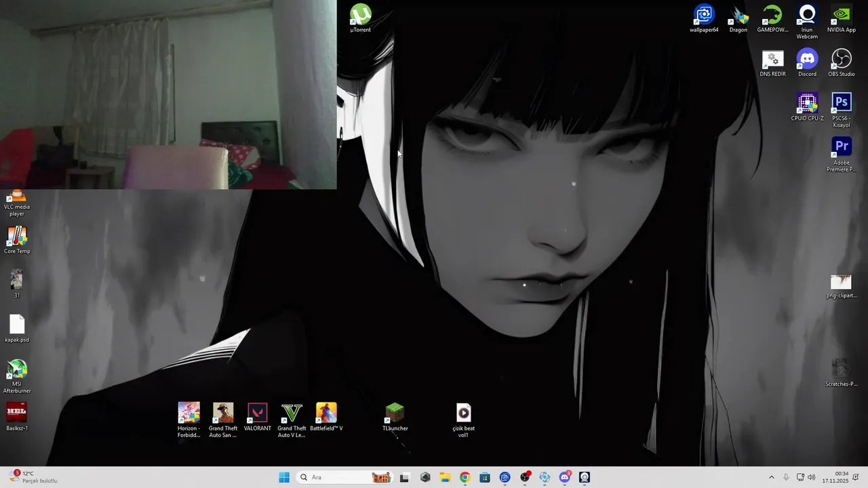Viewport: 868px width, 488px height.
Task: Select the DNS REDIR desktop icon
Action: click(772, 62)
